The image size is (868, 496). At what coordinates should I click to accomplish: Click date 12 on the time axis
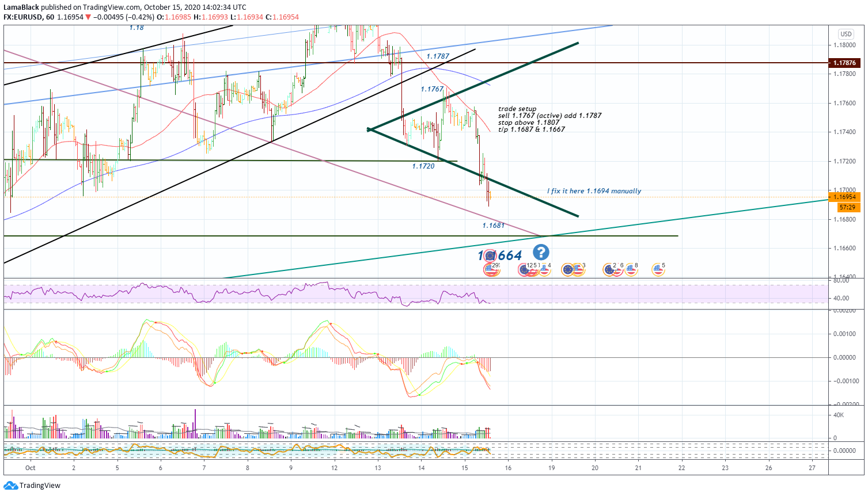(x=334, y=468)
